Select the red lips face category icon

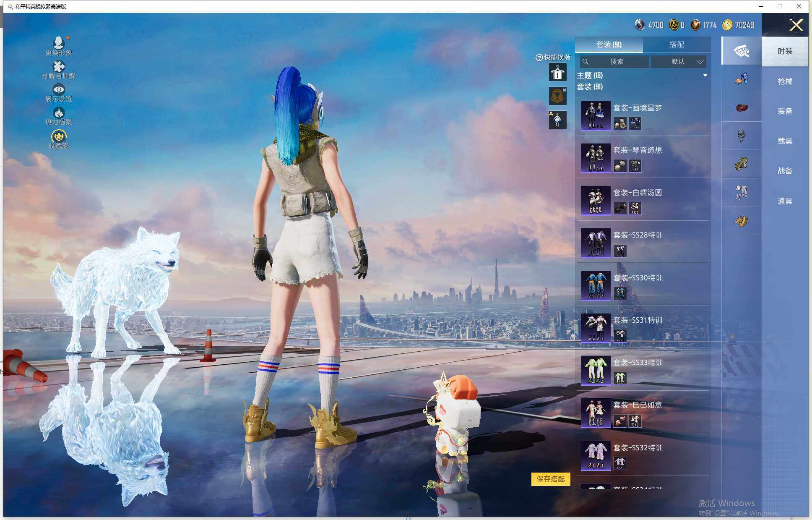[741, 107]
